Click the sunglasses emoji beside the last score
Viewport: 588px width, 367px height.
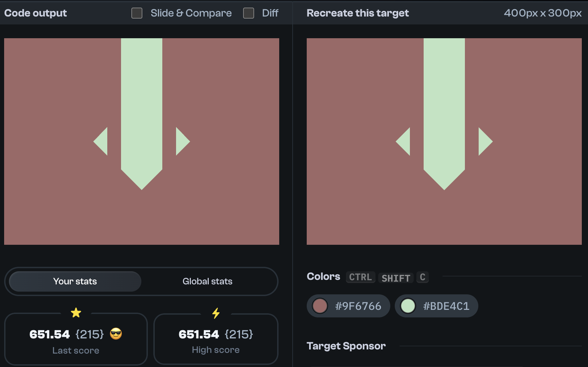[x=117, y=334]
